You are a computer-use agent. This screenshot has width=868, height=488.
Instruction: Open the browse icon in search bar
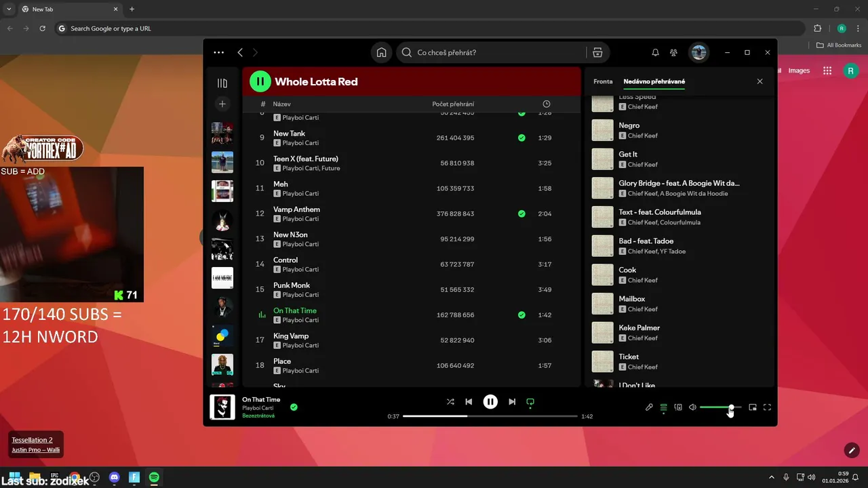[x=597, y=52]
